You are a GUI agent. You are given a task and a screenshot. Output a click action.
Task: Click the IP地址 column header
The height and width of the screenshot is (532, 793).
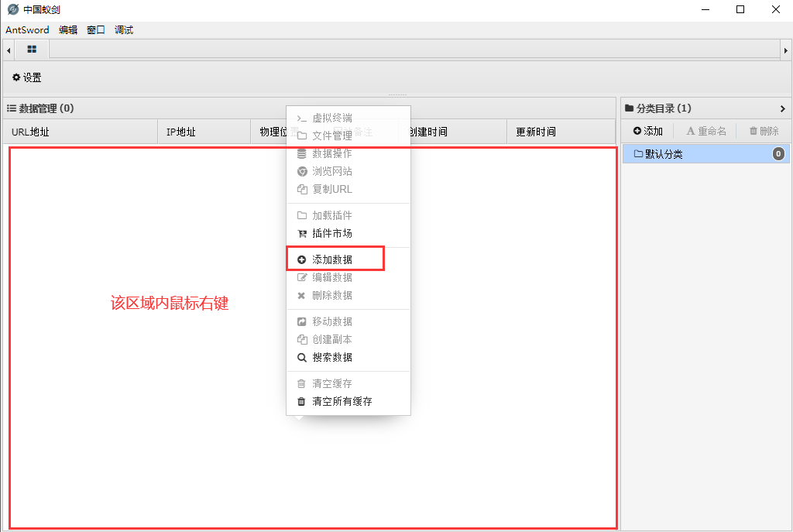pos(181,132)
